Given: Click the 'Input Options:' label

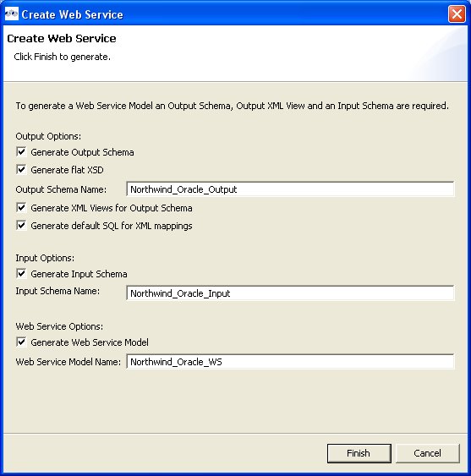Looking at the screenshot, I should tap(45, 258).
